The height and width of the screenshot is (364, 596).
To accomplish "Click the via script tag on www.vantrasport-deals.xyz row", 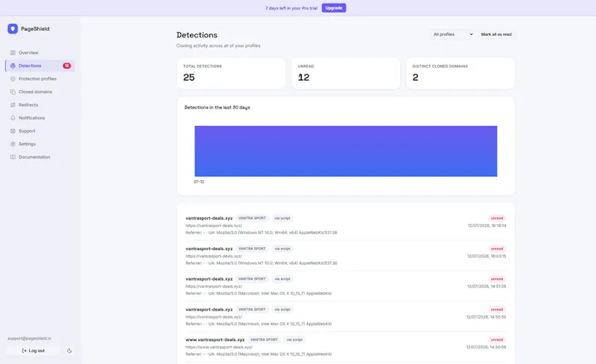I will [x=294, y=339].
